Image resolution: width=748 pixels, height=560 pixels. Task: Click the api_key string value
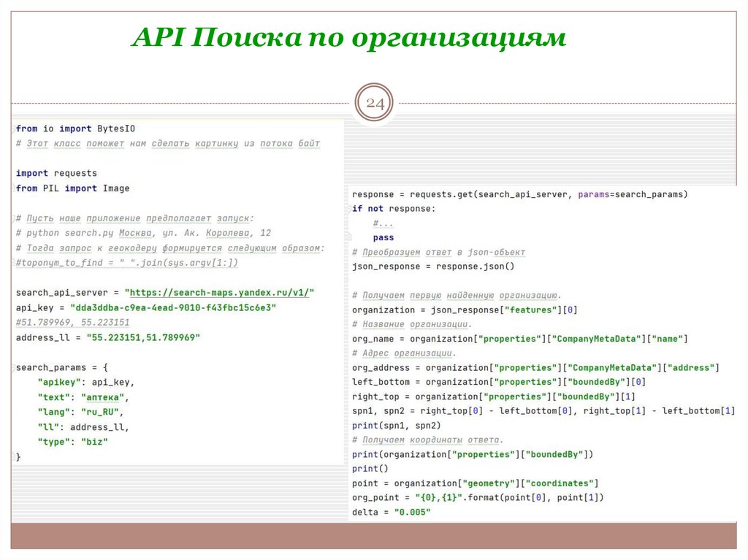(173, 307)
